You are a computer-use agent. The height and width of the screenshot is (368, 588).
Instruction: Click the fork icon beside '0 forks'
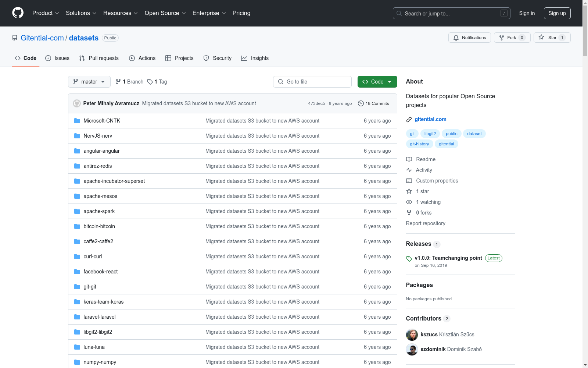tap(409, 213)
